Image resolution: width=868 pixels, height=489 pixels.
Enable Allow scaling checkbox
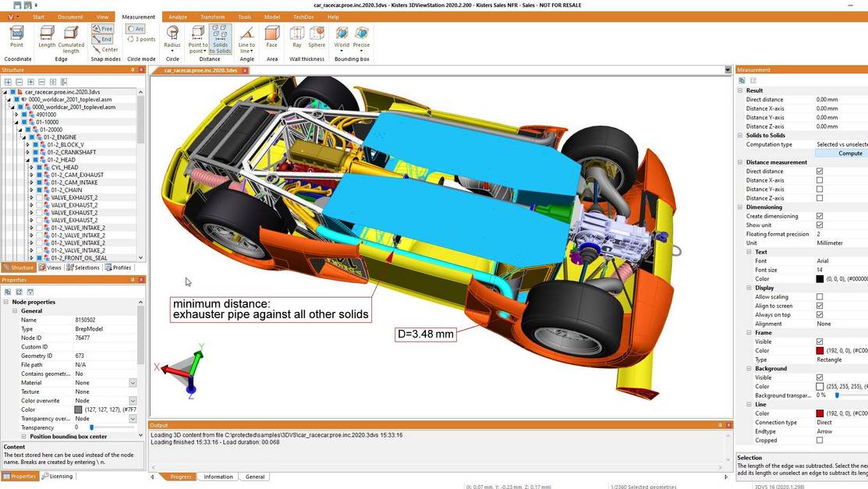point(820,297)
